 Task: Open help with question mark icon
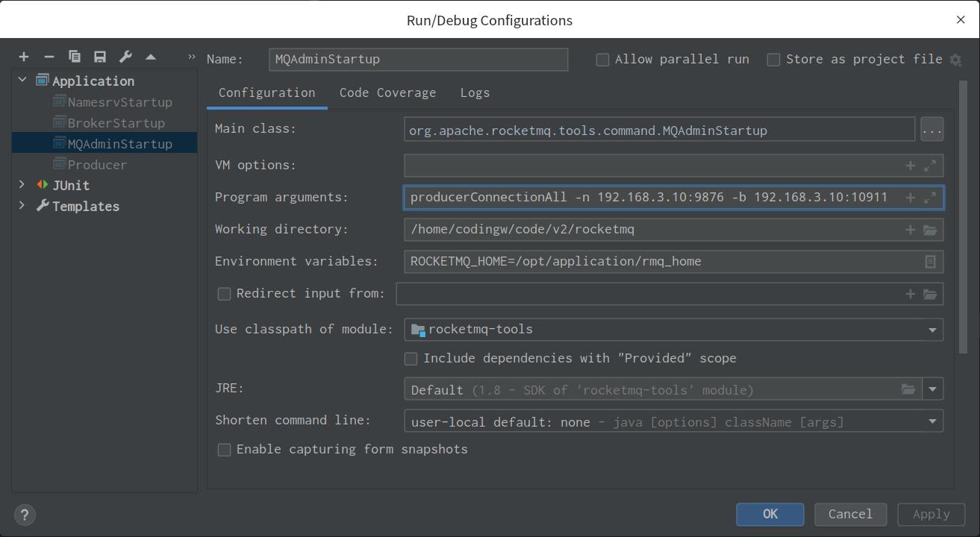(x=25, y=515)
